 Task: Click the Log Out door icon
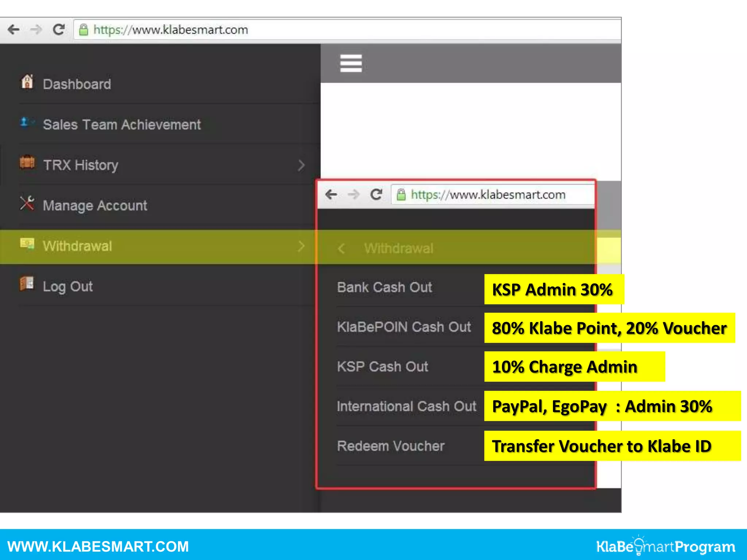(27, 284)
